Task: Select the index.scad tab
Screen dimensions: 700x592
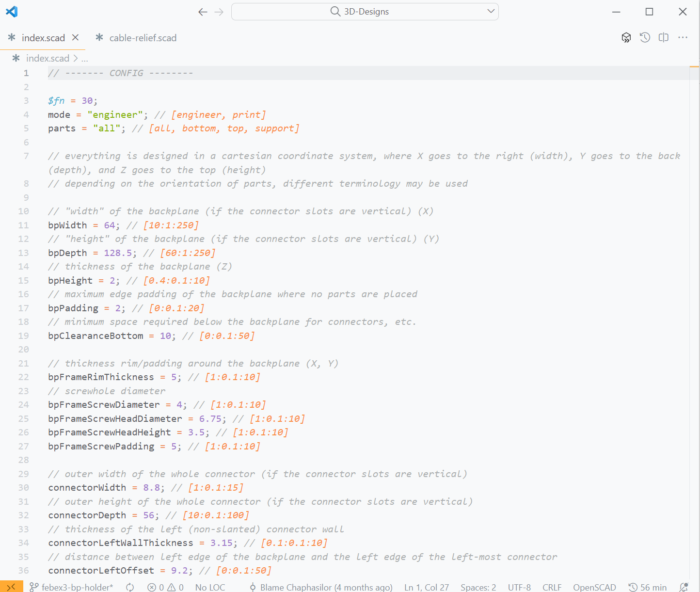Action: (x=43, y=38)
